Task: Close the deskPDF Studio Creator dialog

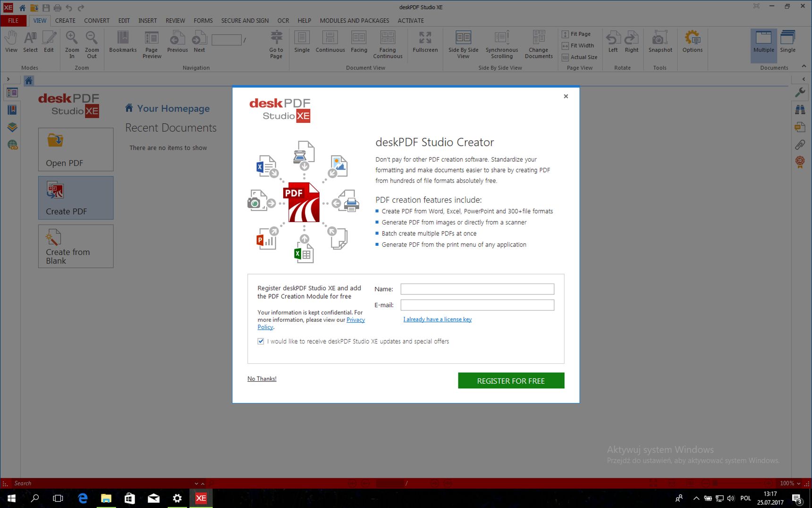Action: [x=566, y=96]
